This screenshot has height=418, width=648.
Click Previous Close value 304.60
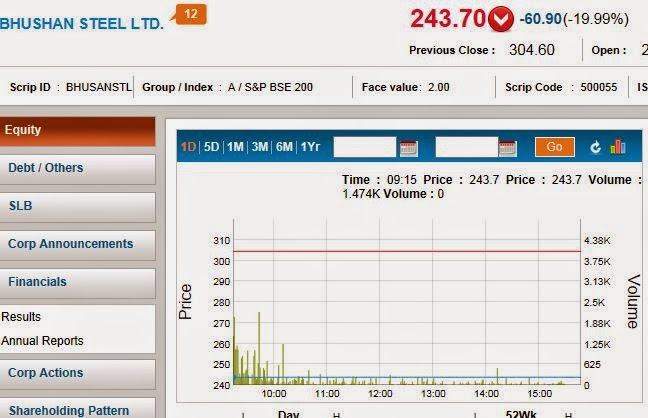[x=531, y=50]
